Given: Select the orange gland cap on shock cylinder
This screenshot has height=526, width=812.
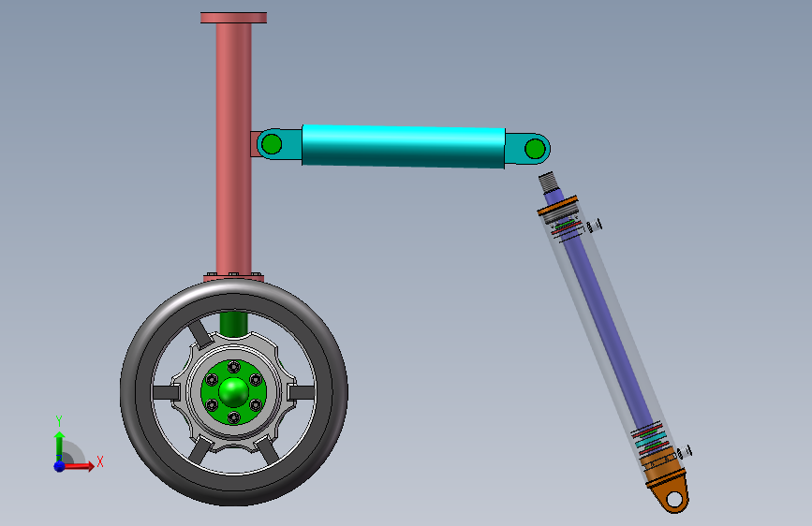Looking at the screenshot, I should click(557, 206).
